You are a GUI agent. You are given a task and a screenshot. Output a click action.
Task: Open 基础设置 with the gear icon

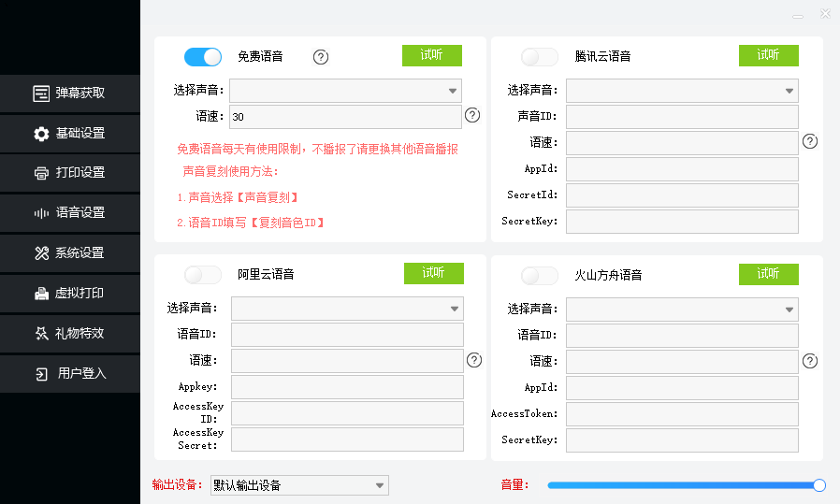(x=41, y=134)
